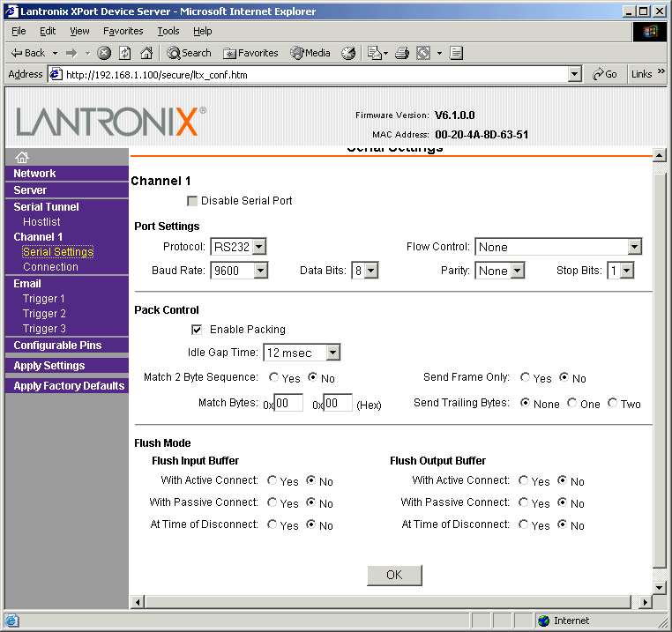Expand the Links toolbar chevron
Image resolution: width=672 pixels, height=632 pixels.
point(661,71)
